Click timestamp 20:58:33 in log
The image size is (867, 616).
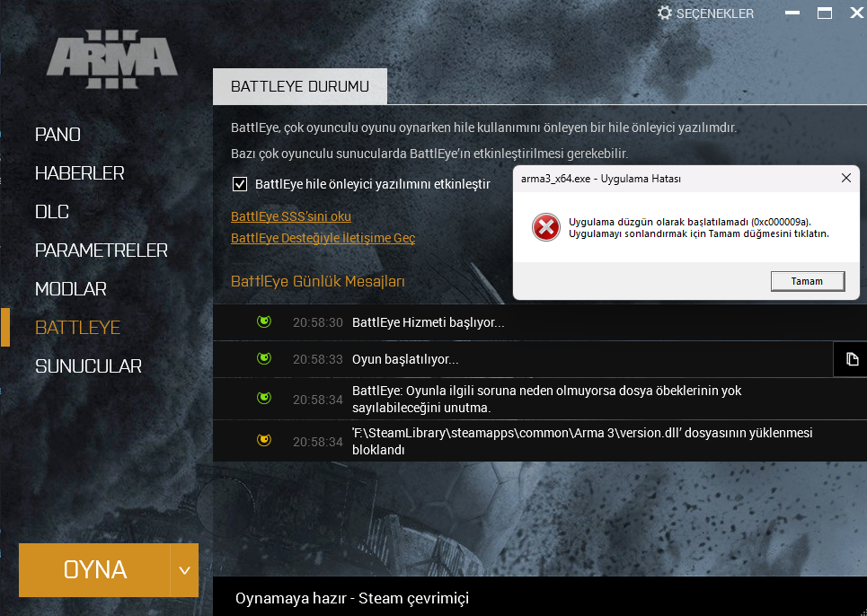[x=318, y=360]
